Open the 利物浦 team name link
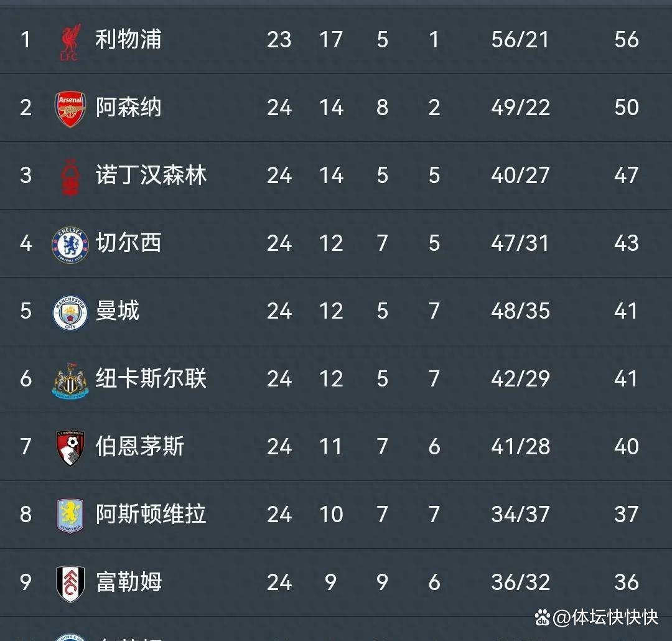The image size is (672, 641). [128, 40]
